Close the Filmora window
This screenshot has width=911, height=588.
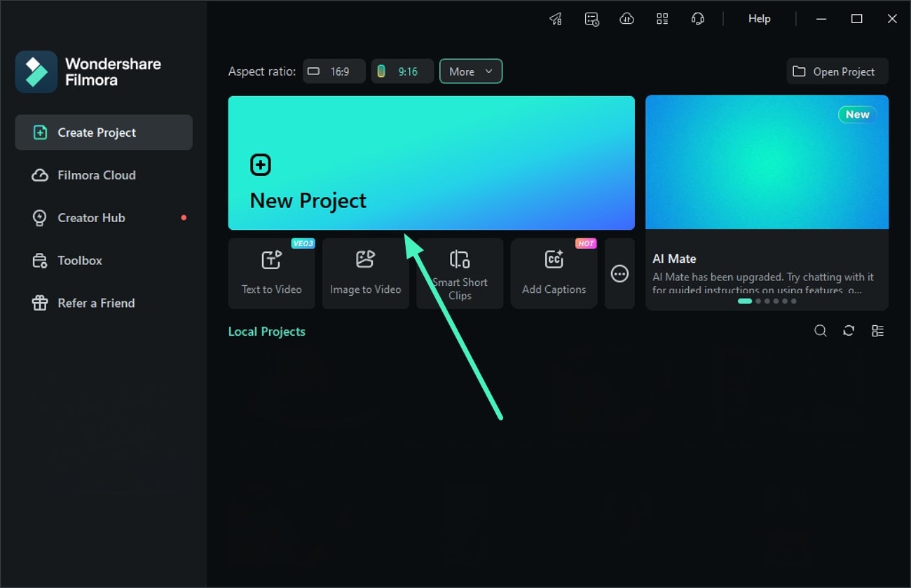click(x=892, y=19)
